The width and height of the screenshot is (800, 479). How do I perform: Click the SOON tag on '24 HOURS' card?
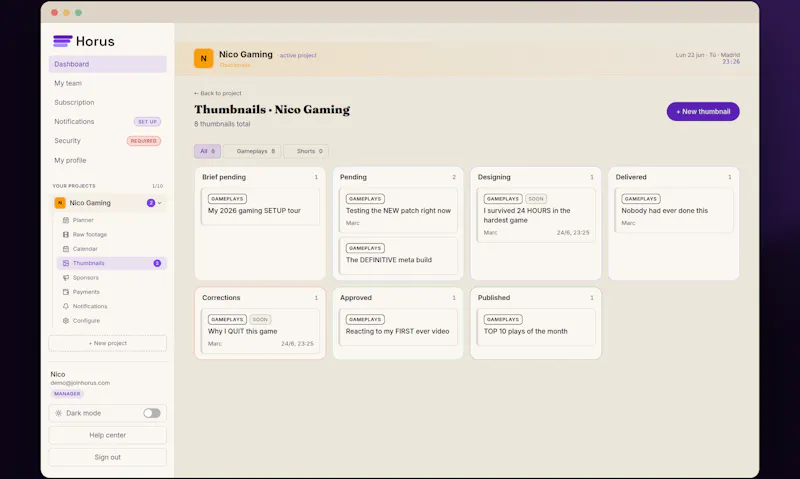536,199
